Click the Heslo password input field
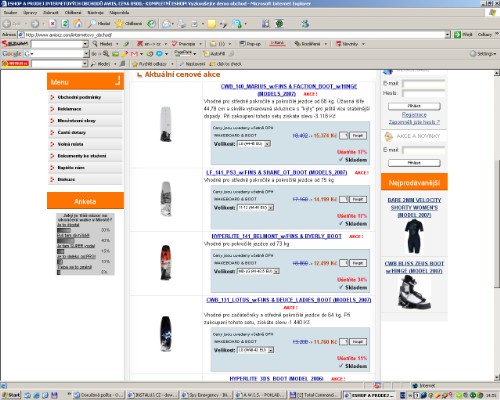 click(x=424, y=93)
